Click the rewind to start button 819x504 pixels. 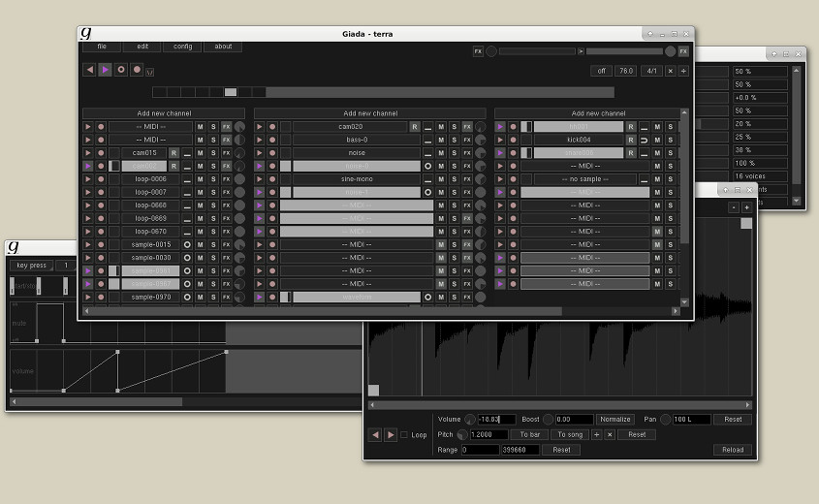(x=89, y=70)
